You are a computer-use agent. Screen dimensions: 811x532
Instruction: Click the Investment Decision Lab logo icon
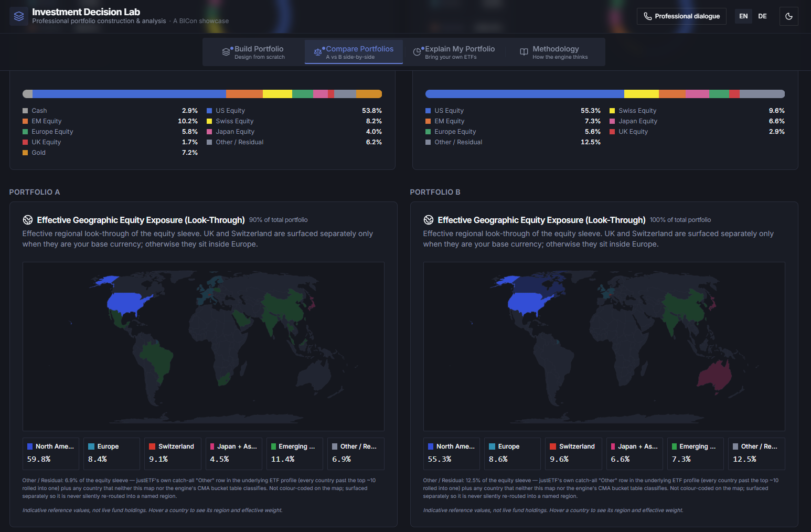coord(19,16)
